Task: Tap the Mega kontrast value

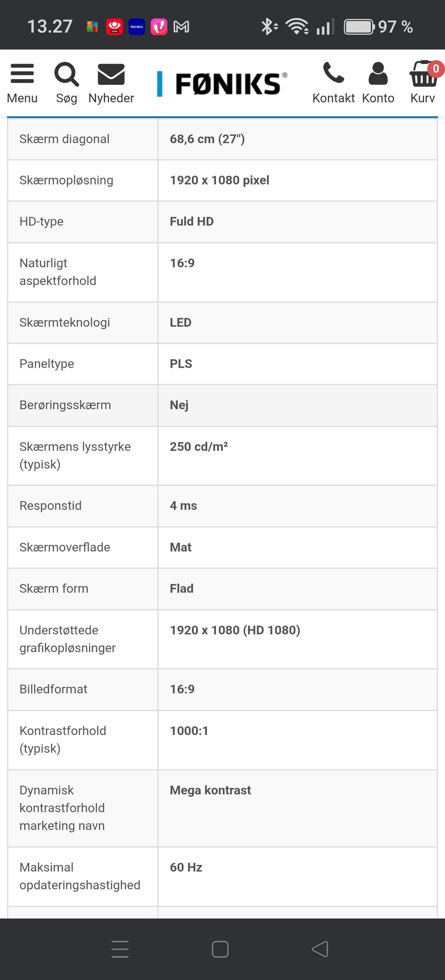Action: point(210,790)
